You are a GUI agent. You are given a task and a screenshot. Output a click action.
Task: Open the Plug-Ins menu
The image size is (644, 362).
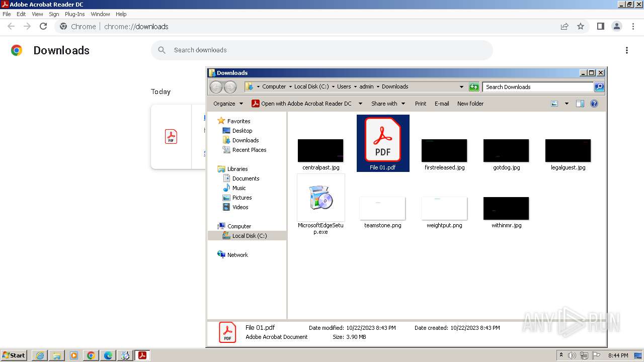point(74,14)
